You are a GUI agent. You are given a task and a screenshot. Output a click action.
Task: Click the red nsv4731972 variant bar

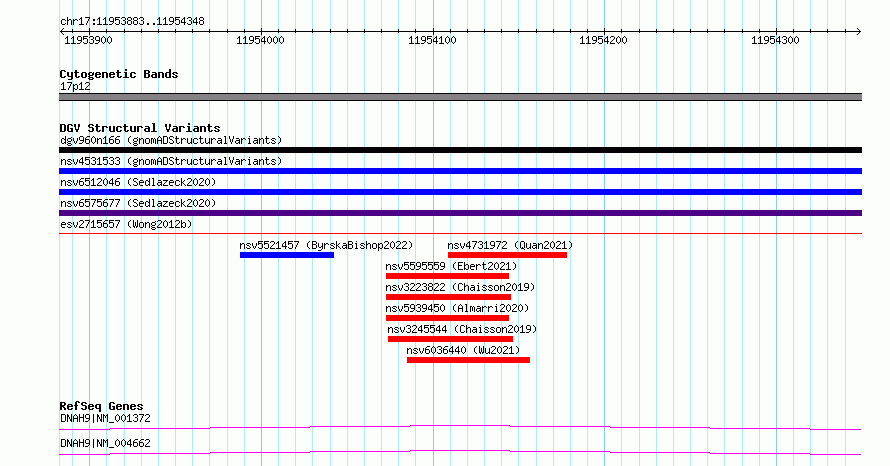pyautogui.click(x=507, y=255)
